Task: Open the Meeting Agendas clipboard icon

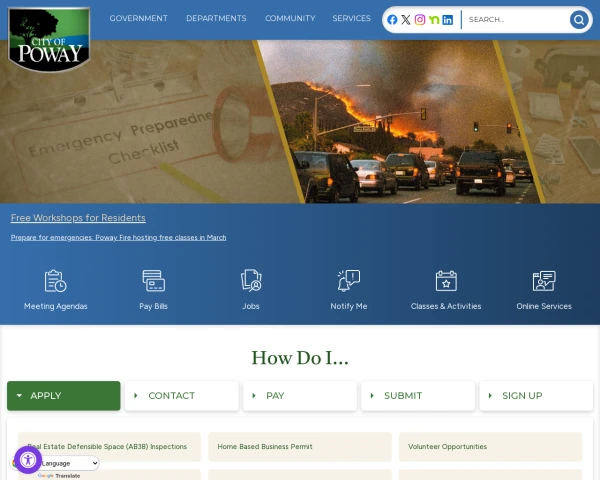Action: pyautogui.click(x=55, y=281)
